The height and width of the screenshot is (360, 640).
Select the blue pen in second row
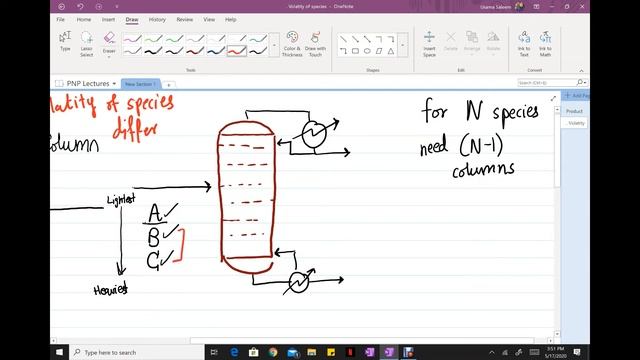(216, 51)
